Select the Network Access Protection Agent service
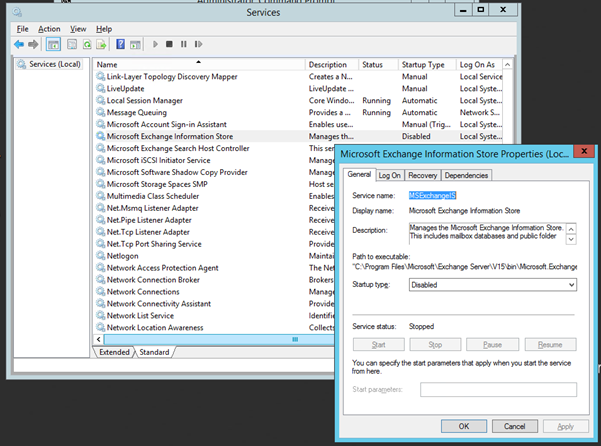This screenshot has height=446, width=601. [x=163, y=268]
